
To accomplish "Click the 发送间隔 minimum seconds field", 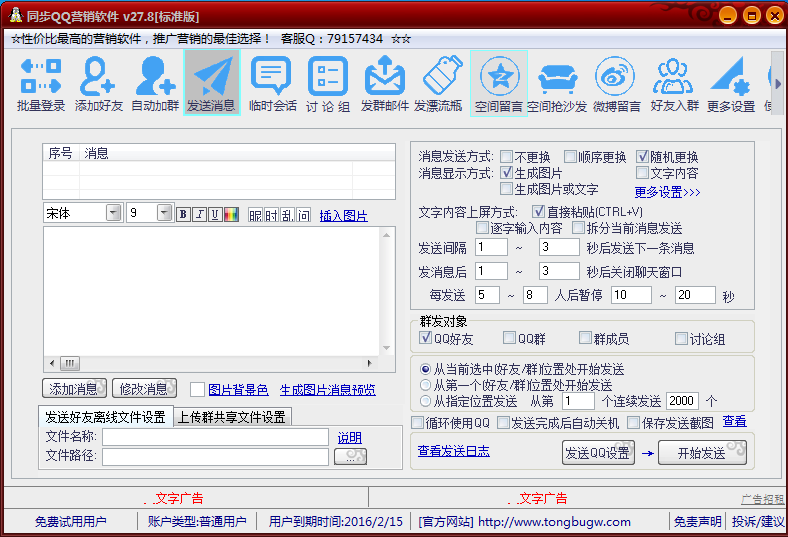I will (x=491, y=247).
